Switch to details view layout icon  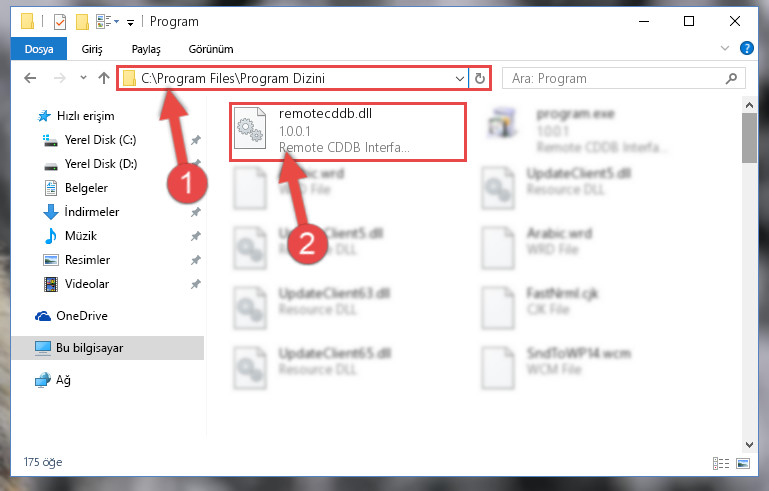click(x=720, y=463)
